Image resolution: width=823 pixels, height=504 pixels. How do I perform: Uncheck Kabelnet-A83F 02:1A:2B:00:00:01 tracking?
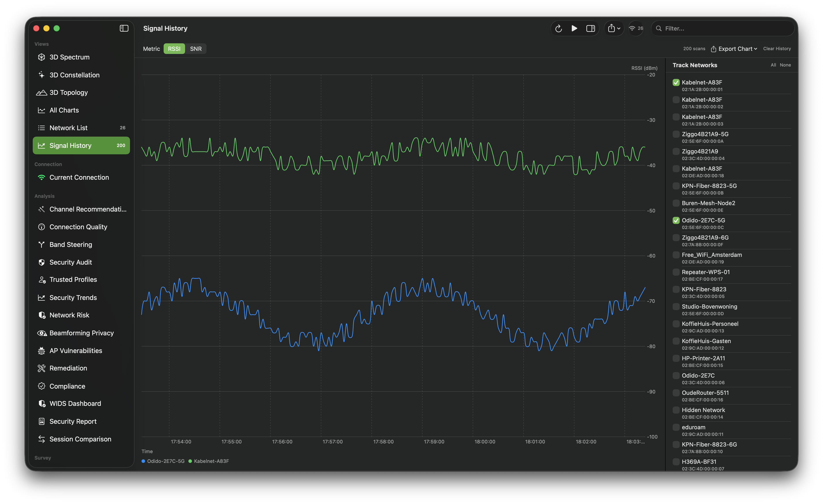click(676, 82)
